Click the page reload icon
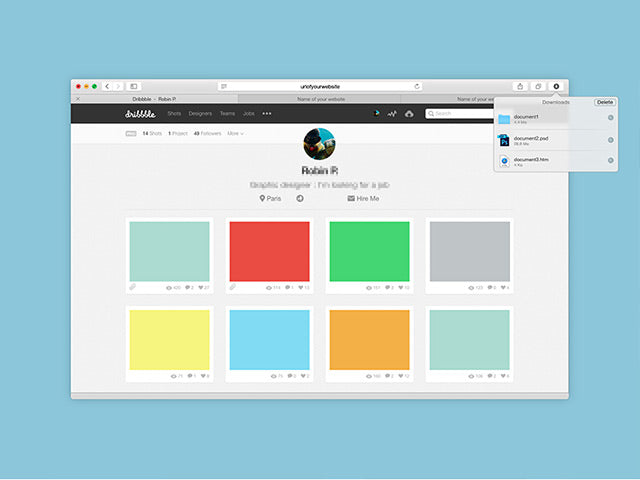Viewport: 640px width, 480px height. [417, 87]
